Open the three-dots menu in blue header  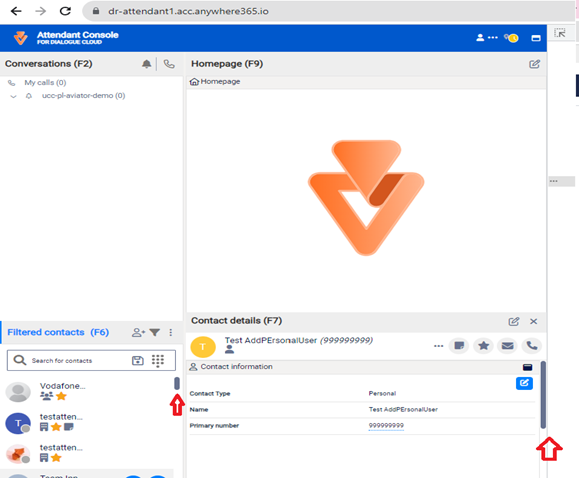493,38
